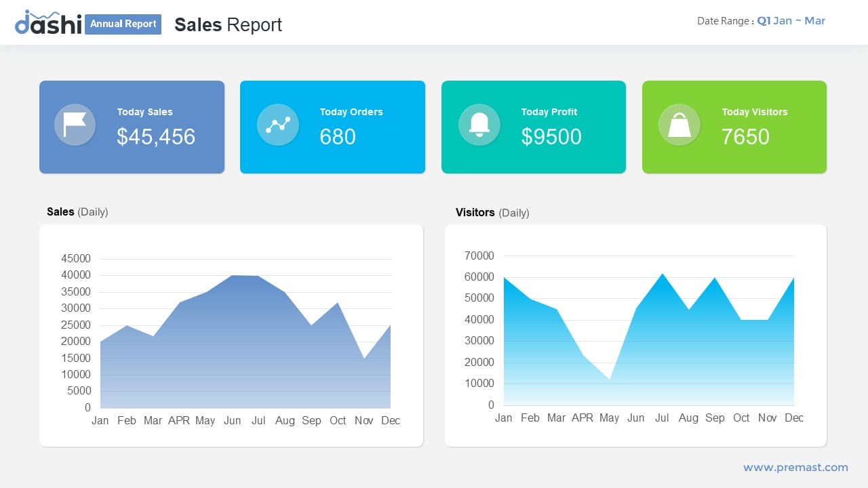Click the 680 orders value
Screen dimensions: 868x488
pos(338,137)
